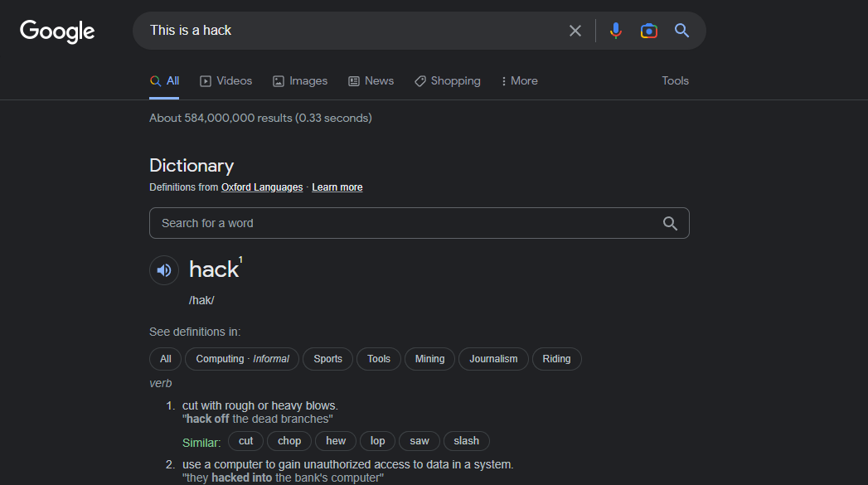
Task: Clear the search query with X icon
Action: pyautogui.click(x=575, y=31)
